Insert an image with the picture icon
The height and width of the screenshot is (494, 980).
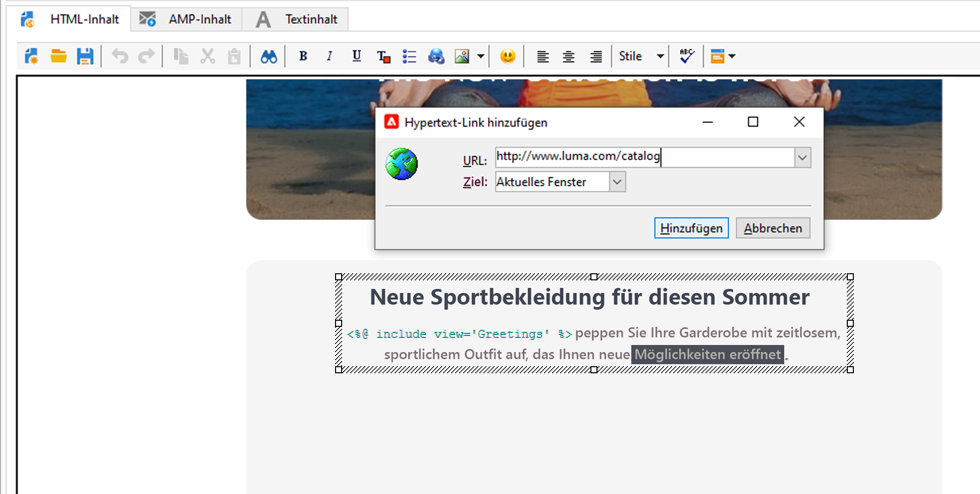click(462, 56)
